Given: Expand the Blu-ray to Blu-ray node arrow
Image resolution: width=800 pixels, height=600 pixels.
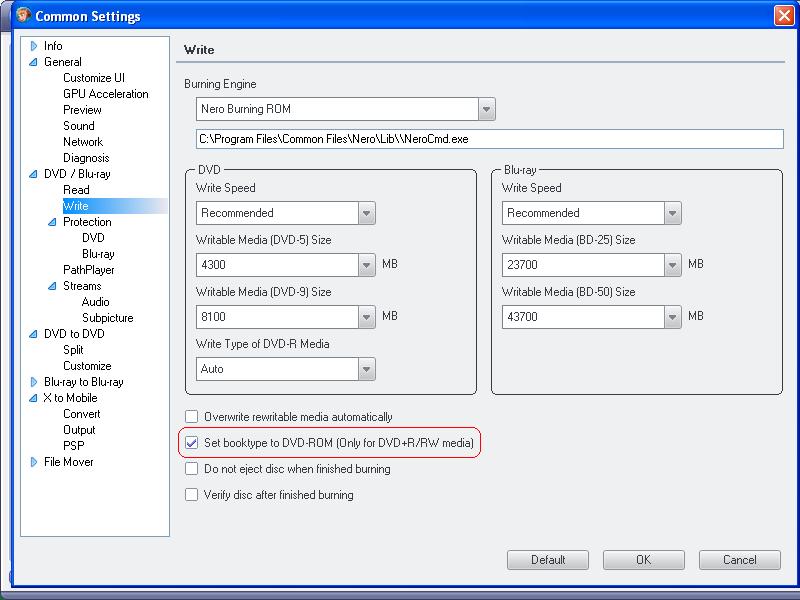Looking at the screenshot, I should (34, 382).
